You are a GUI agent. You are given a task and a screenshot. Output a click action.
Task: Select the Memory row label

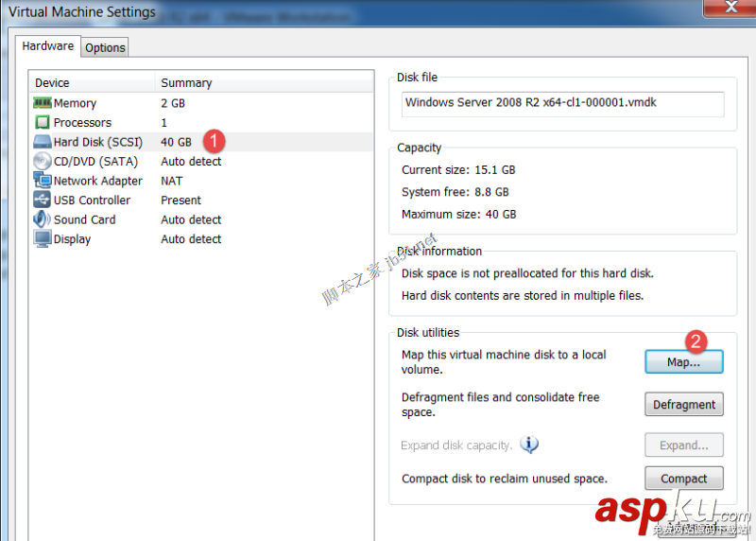point(75,103)
